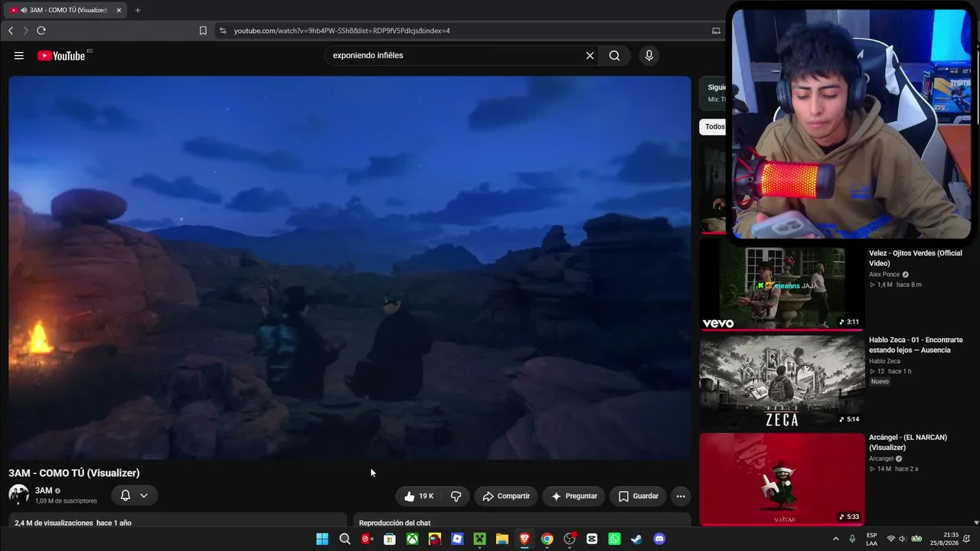Image resolution: width=980 pixels, height=551 pixels.
Task: Visit the Alex Ponce channel link
Action: tap(884, 275)
